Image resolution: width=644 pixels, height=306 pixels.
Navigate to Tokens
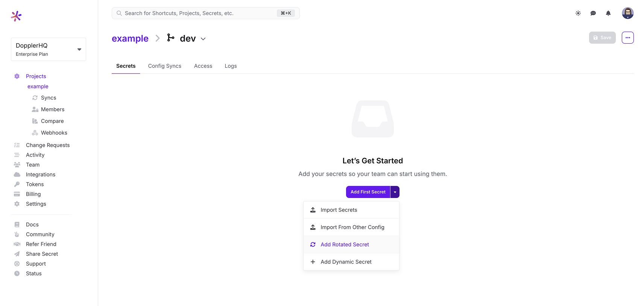pyautogui.click(x=35, y=184)
